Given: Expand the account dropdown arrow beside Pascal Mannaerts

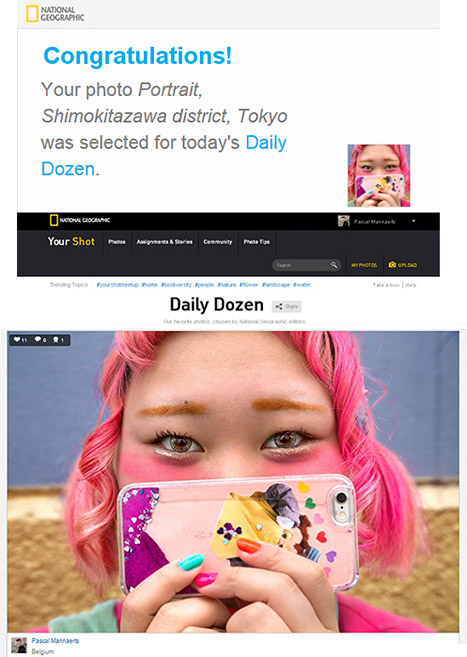Looking at the screenshot, I should click(x=413, y=221).
